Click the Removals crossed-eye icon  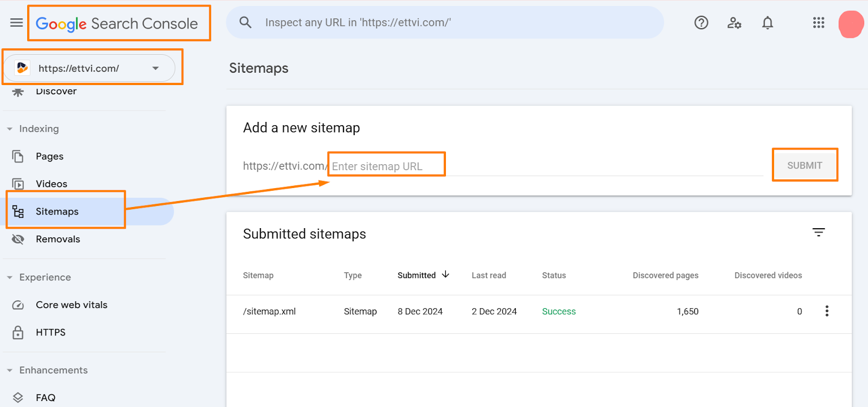pyautogui.click(x=18, y=239)
